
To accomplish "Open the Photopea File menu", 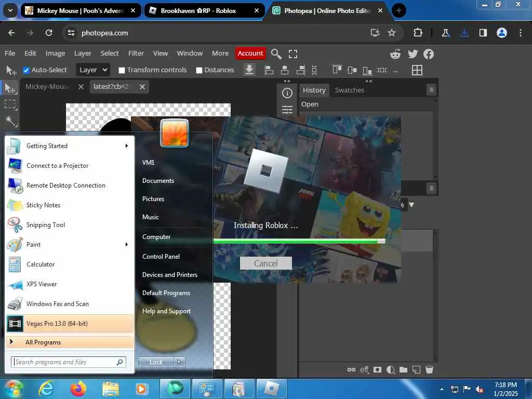I will pyautogui.click(x=10, y=54).
